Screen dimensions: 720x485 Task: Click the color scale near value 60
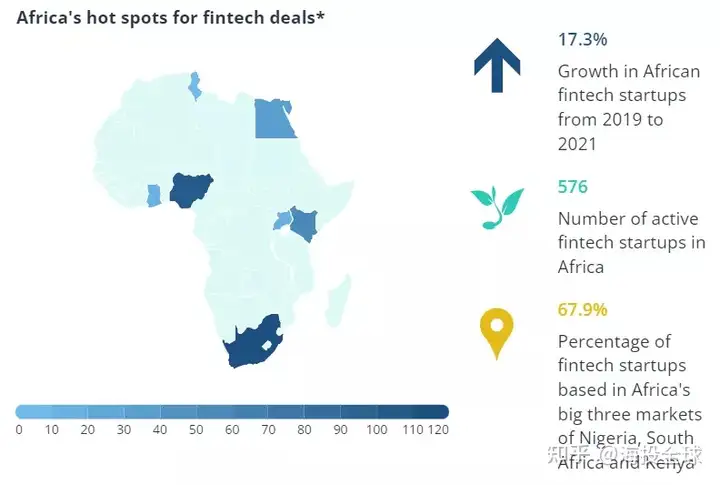232,412
